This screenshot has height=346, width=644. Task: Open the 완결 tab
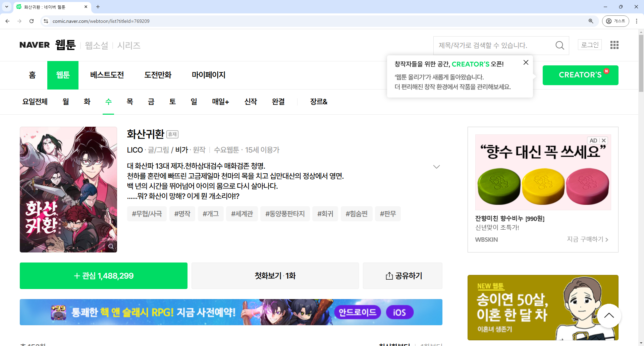pos(278,102)
